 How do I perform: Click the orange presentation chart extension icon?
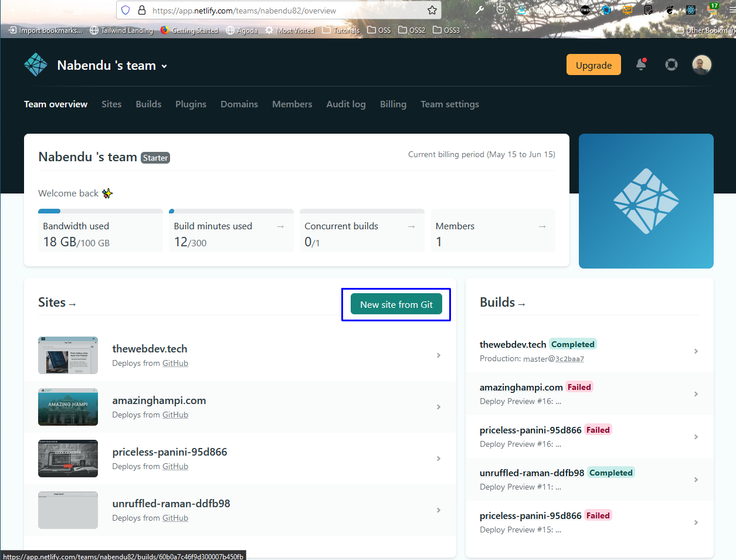628,10
